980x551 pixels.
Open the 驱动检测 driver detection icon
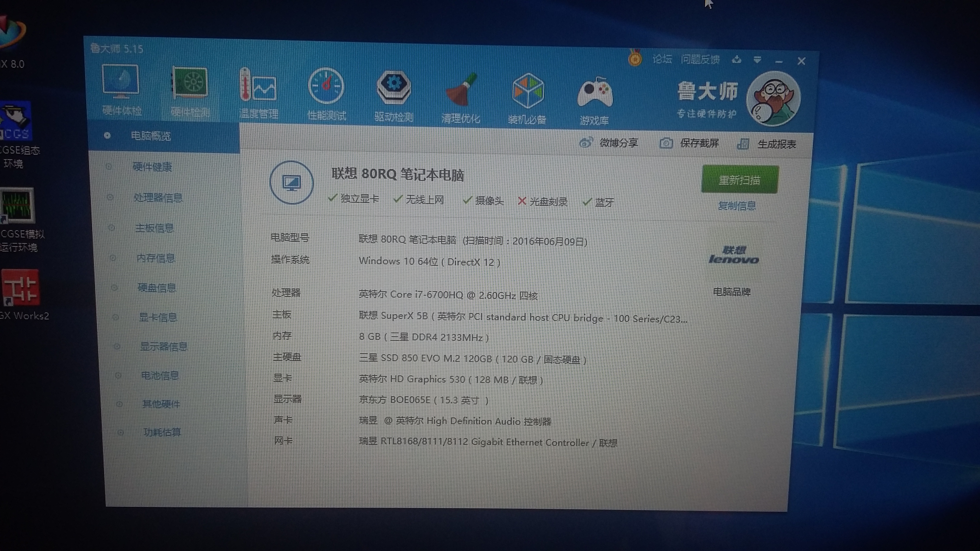(394, 96)
